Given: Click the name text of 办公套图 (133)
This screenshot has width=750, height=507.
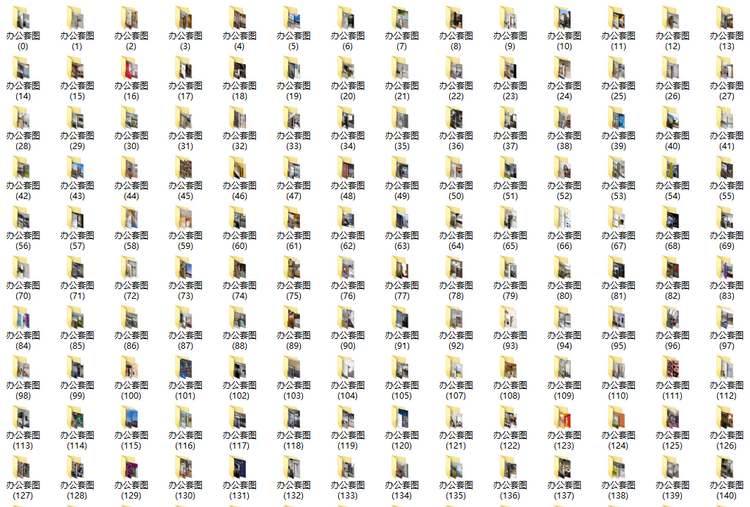Looking at the screenshot, I should click(x=347, y=490).
